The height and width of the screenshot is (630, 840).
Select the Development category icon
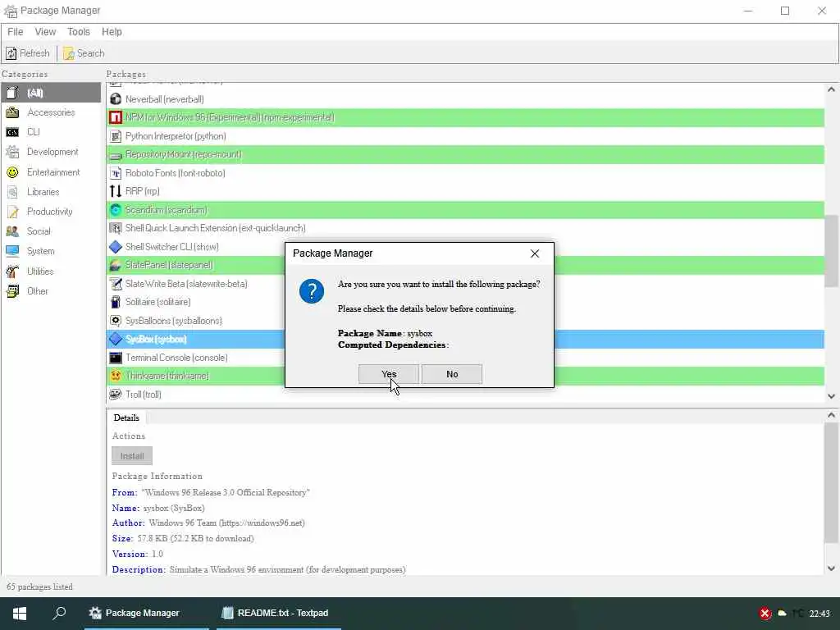tap(12, 152)
